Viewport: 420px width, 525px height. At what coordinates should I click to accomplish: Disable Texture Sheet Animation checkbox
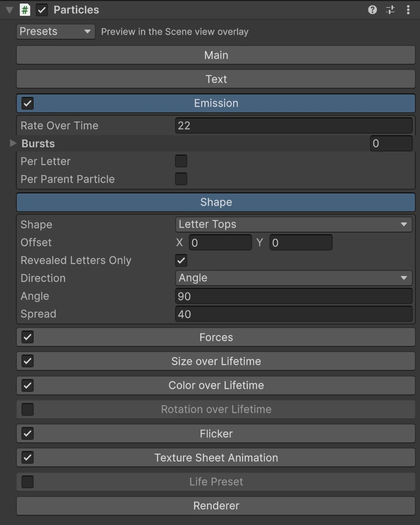(28, 457)
